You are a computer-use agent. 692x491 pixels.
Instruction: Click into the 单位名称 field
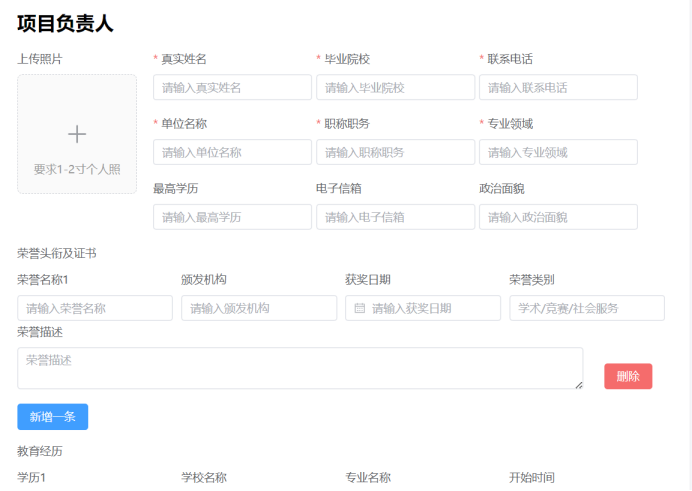[x=232, y=153]
